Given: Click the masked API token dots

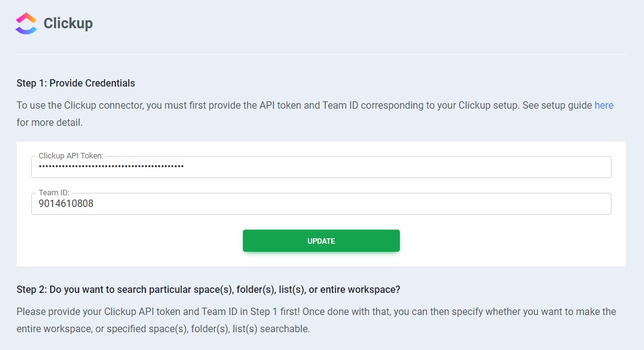Looking at the screenshot, I should (x=111, y=166).
